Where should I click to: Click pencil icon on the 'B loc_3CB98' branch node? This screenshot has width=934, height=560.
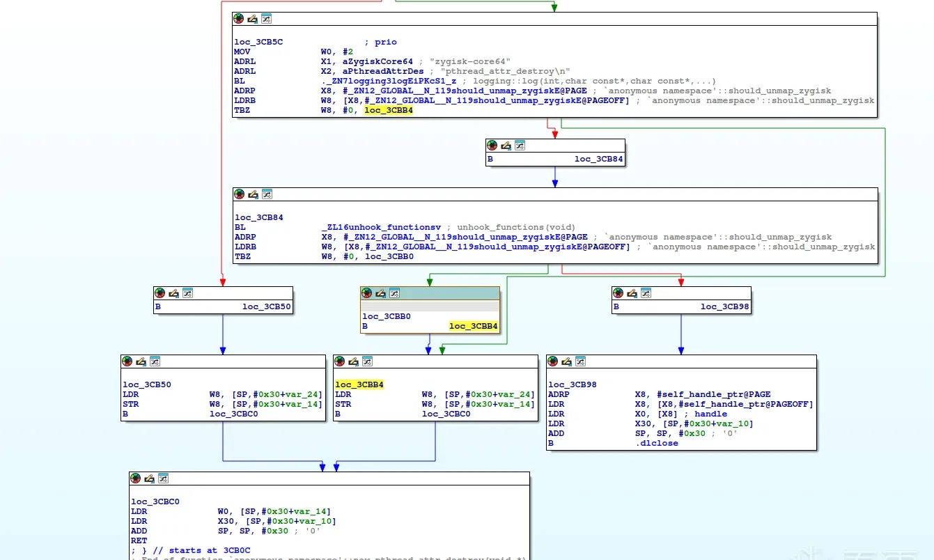[632, 293]
